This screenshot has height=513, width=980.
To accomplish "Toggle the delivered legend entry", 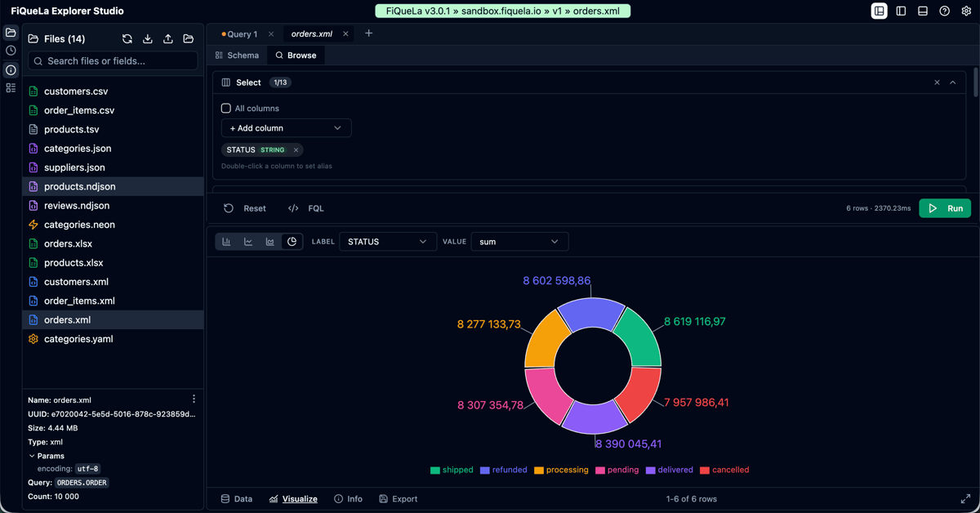I will click(x=670, y=471).
